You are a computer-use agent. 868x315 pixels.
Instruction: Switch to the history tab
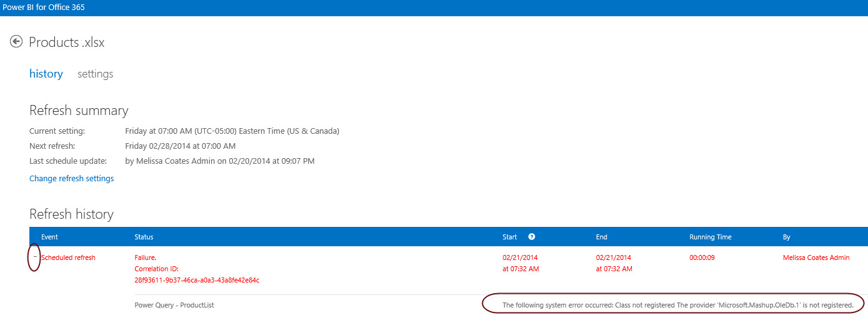coord(46,74)
